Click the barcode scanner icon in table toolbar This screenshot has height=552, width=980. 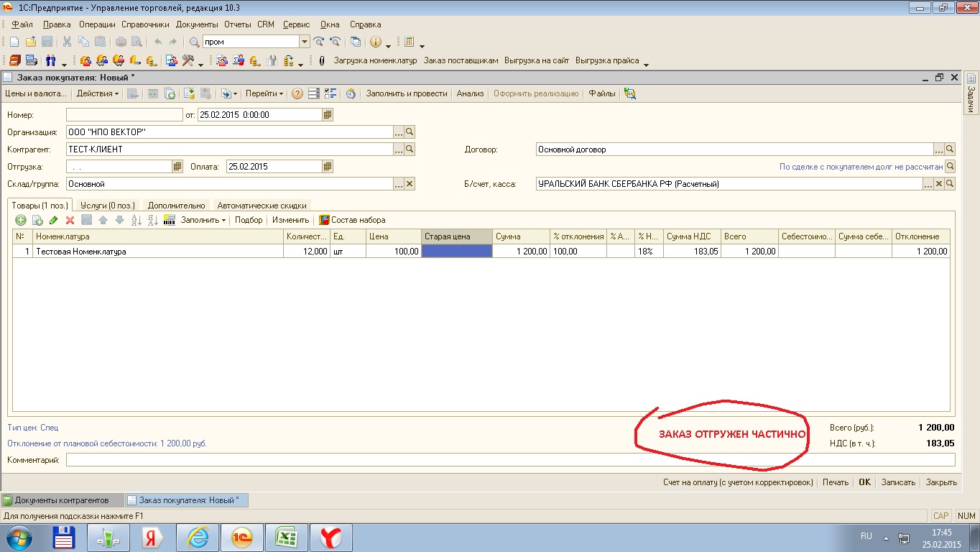click(x=170, y=220)
